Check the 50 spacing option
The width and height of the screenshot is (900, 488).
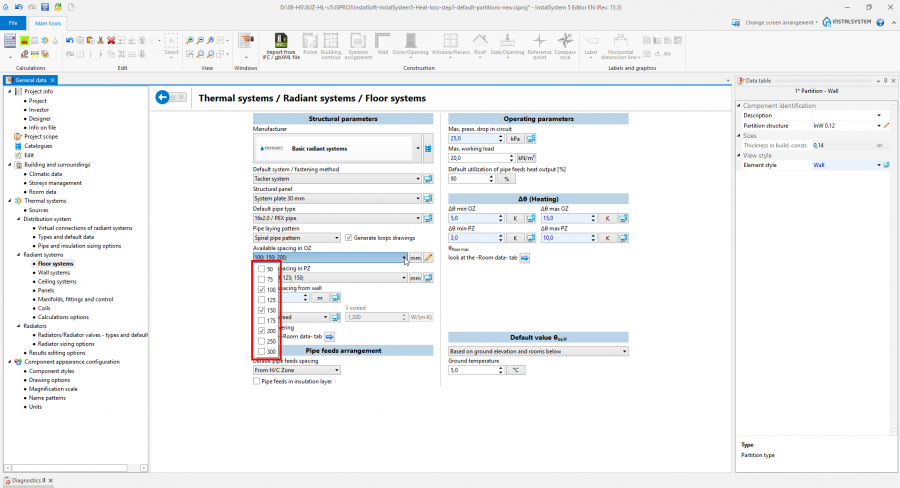(x=262, y=269)
